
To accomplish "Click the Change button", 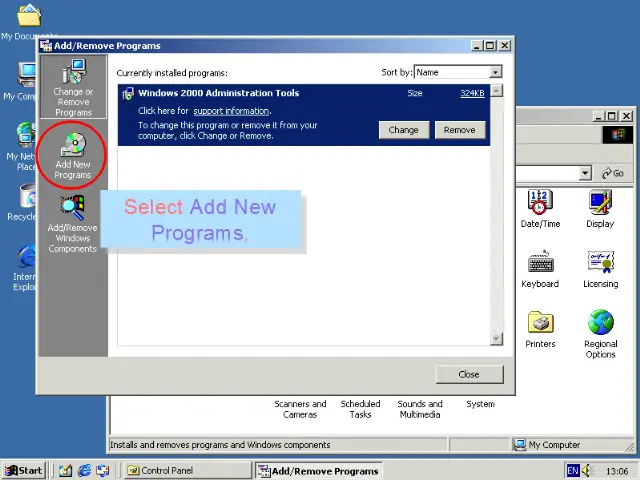I will tap(404, 130).
